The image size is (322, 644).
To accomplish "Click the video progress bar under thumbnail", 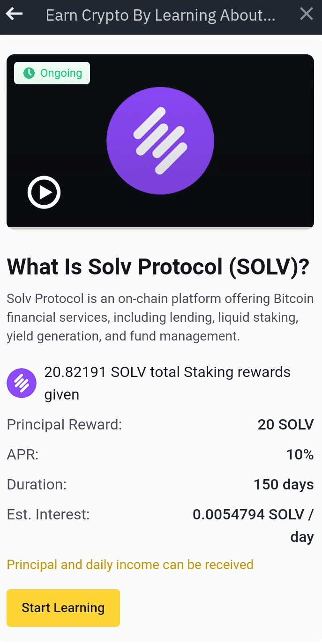I will (160, 228).
